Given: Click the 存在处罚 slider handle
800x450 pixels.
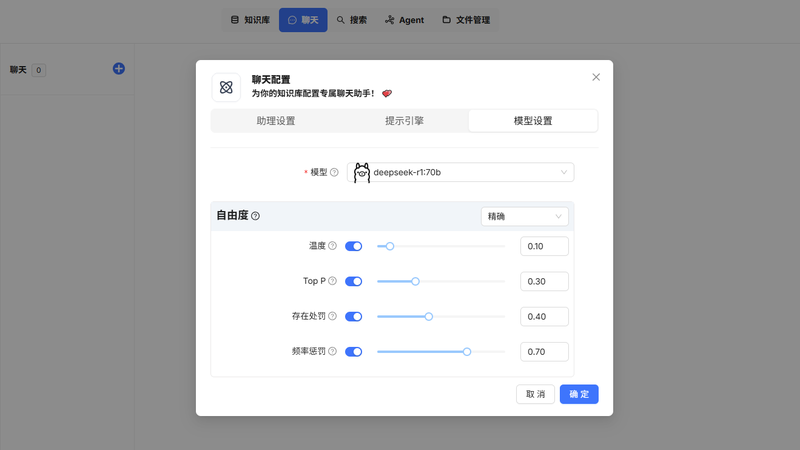Looking at the screenshot, I should [x=429, y=317].
